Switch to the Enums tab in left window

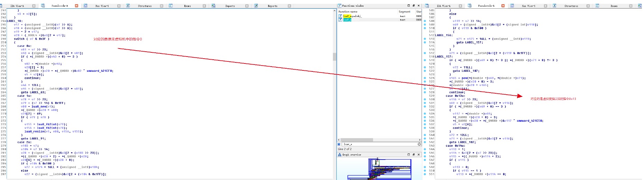coord(187,6)
